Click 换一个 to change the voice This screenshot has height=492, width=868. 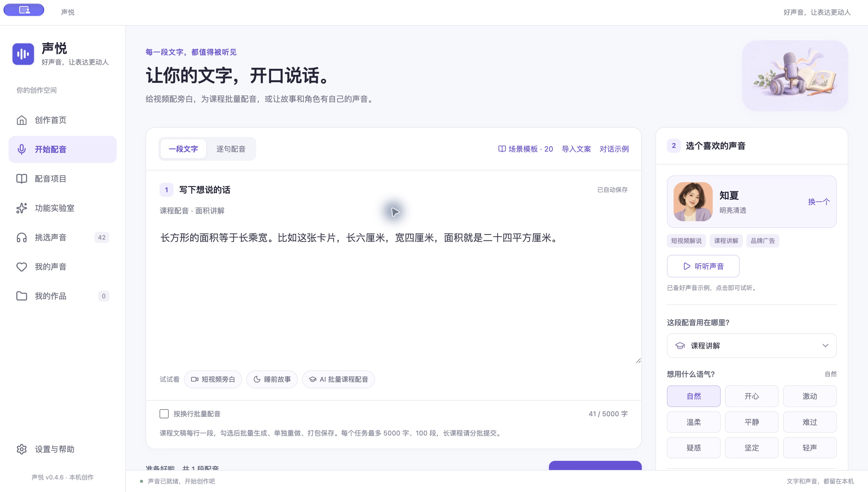click(x=819, y=202)
